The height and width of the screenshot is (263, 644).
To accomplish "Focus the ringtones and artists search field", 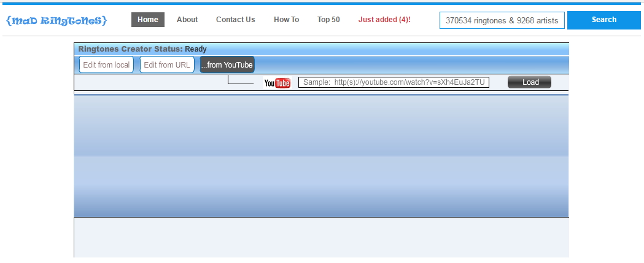I will point(502,20).
